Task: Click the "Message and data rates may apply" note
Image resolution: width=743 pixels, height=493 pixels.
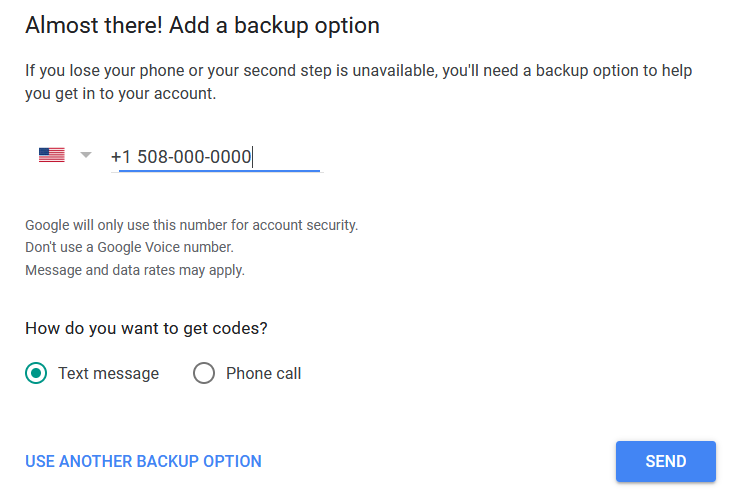Action: point(135,270)
